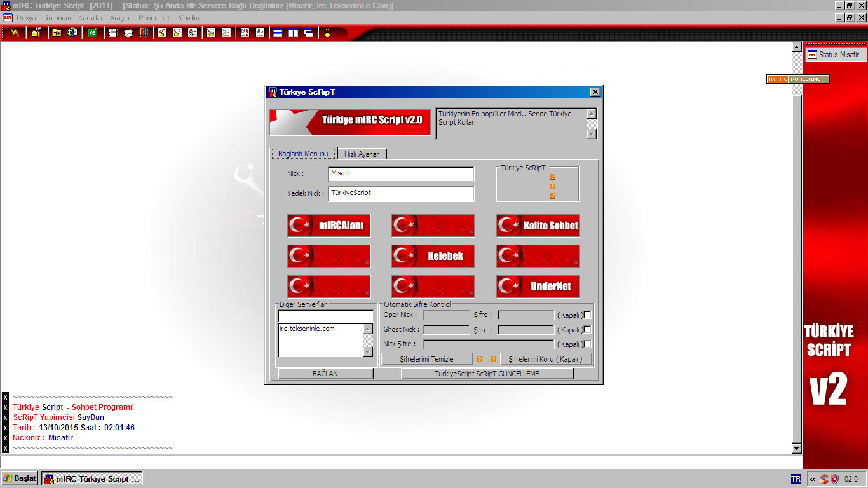868x488 pixels.
Task: Open the DCC options toolbar icon
Action: (193, 32)
